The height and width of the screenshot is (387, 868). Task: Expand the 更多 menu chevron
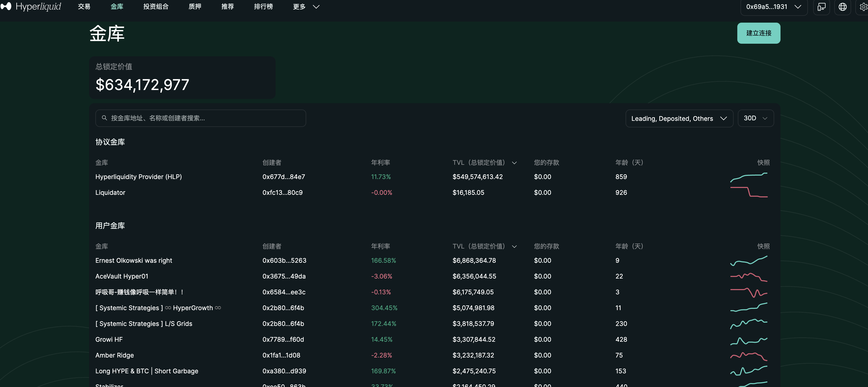click(x=316, y=7)
